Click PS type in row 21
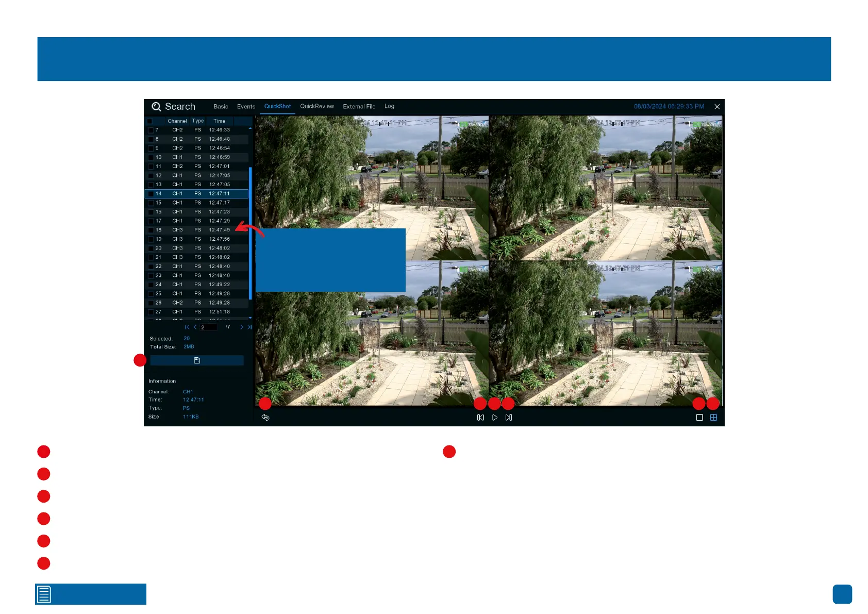This screenshot has height=614, width=868. (x=198, y=257)
